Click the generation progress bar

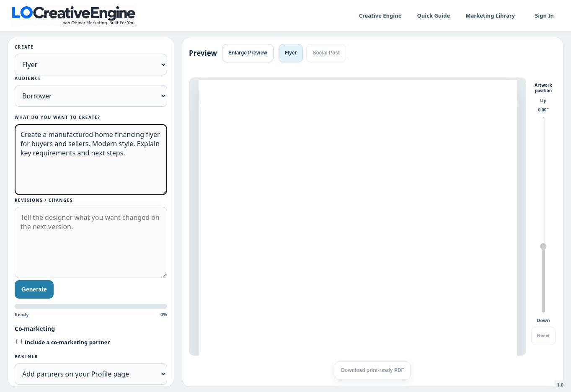pos(91,307)
